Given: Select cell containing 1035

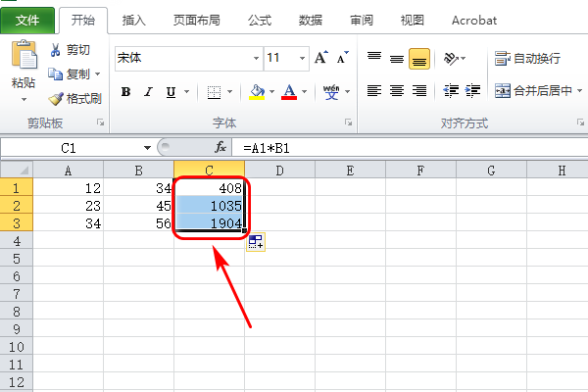Looking at the screenshot, I should [x=210, y=205].
